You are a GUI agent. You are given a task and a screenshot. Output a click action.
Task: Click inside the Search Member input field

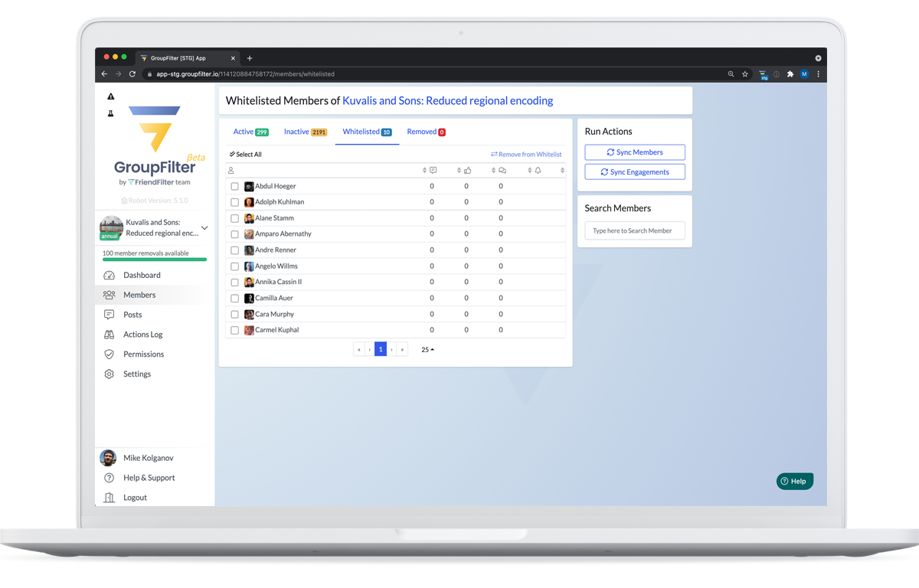(x=635, y=230)
